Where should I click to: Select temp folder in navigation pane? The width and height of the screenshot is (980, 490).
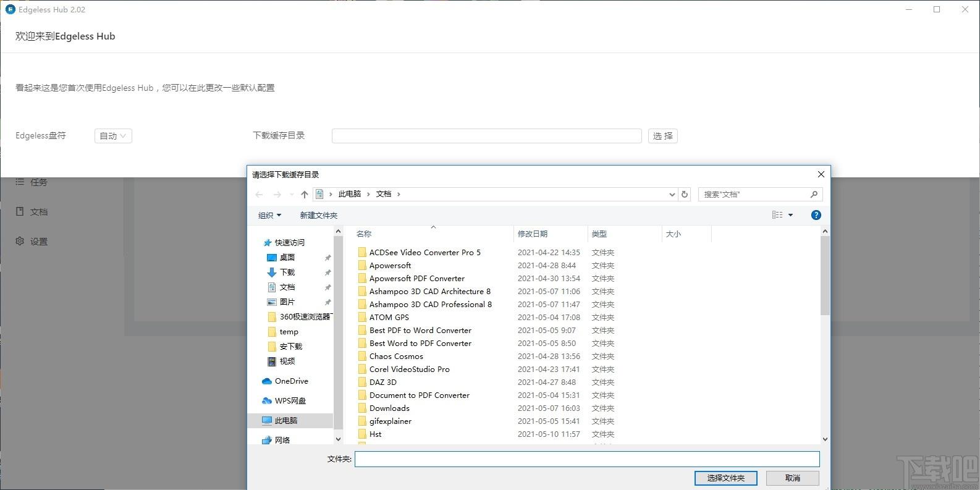[x=289, y=331]
